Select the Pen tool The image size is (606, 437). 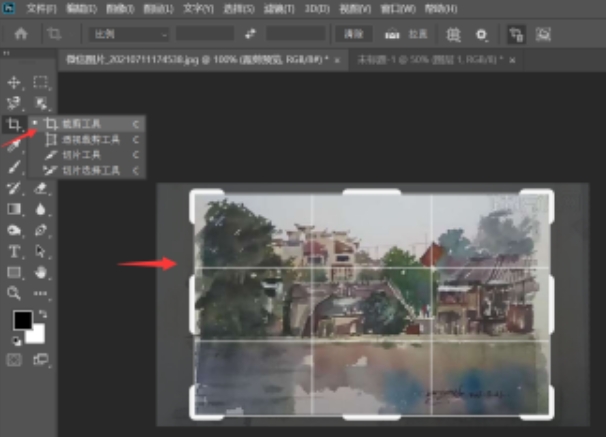click(40, 230)
